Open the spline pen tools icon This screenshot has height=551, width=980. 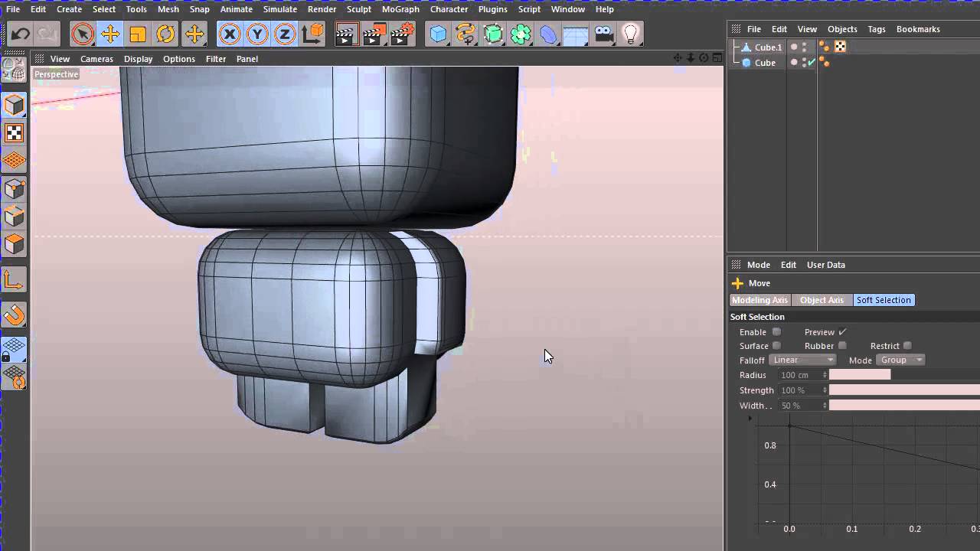coord(465,34)
